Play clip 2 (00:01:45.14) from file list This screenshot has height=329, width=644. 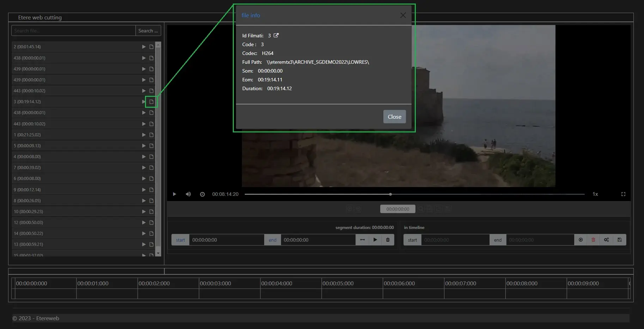pyautogui.click(x=144, y=47)
